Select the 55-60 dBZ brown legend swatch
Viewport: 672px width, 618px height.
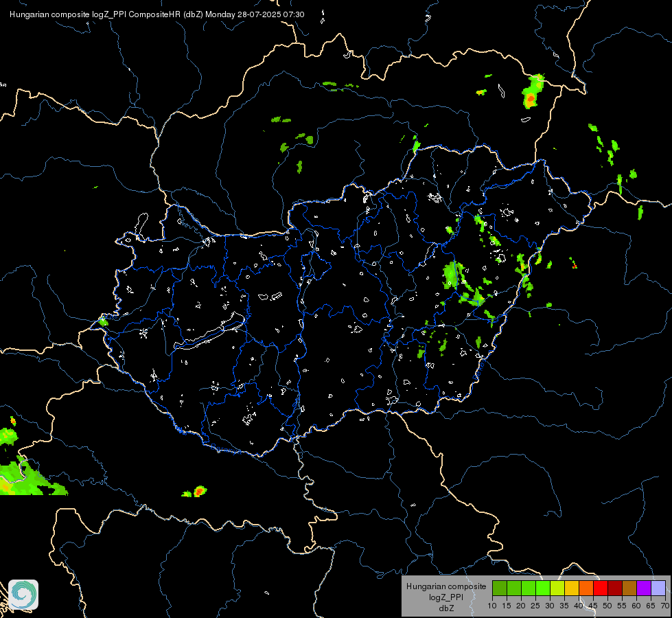629,588
